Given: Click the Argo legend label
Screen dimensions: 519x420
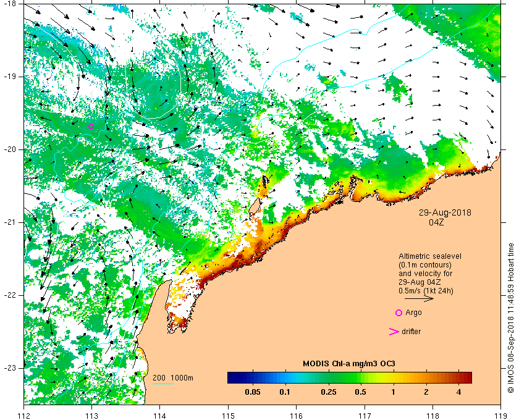Looking at the screenshot, I should (413, 313).
